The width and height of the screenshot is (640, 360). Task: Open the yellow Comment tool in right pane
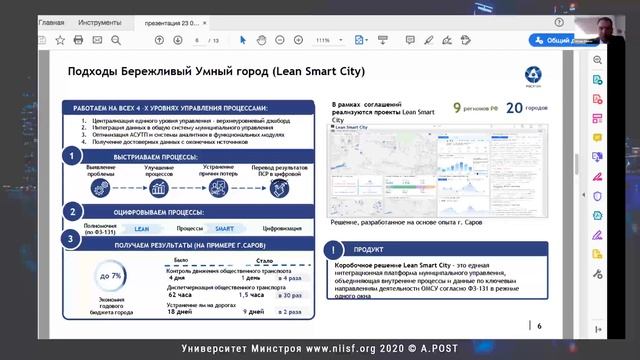[x=597, y=138]
